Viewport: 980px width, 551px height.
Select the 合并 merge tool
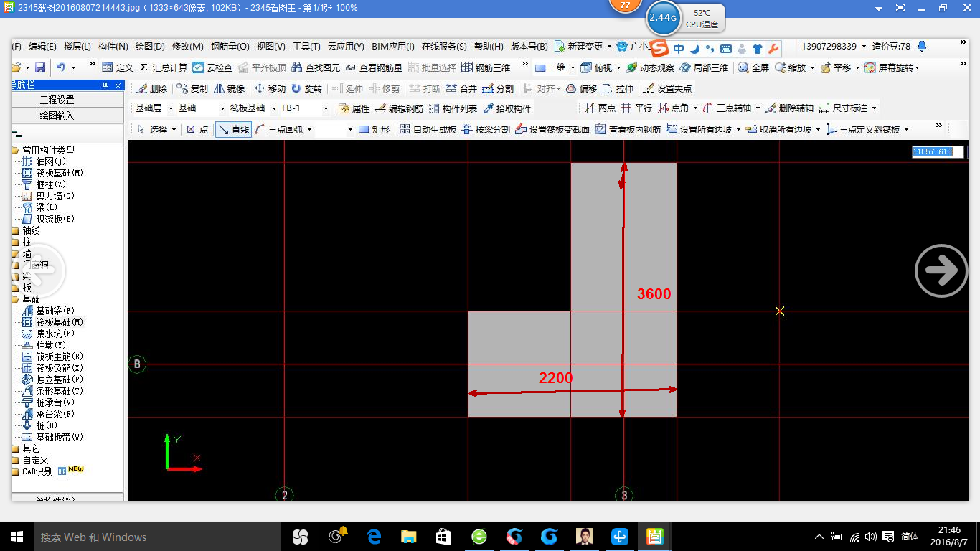(461, 88)
